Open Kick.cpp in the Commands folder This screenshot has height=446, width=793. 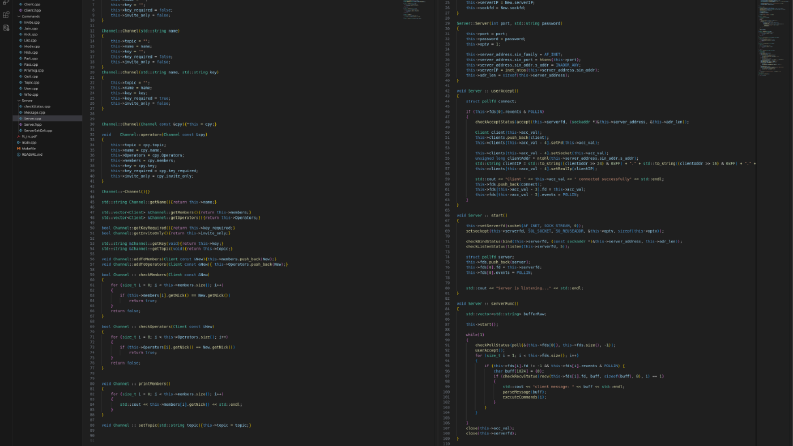coord(31,34)
